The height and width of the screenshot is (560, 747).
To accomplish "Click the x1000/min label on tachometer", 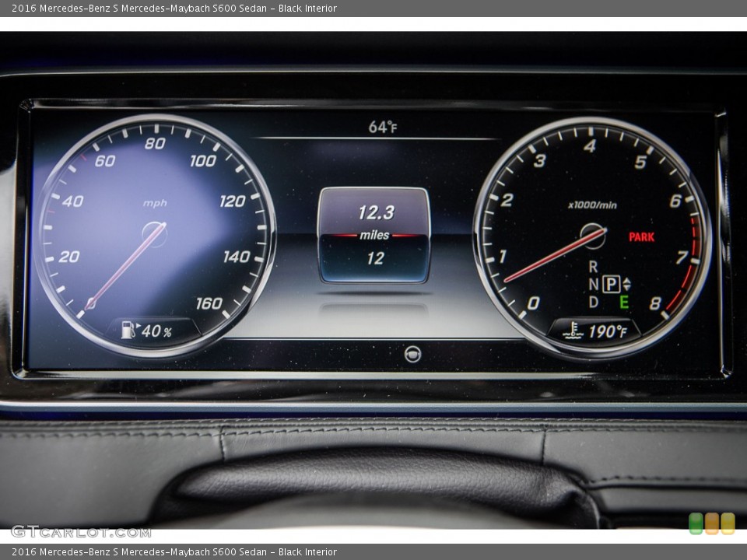I will pos(592,205).
